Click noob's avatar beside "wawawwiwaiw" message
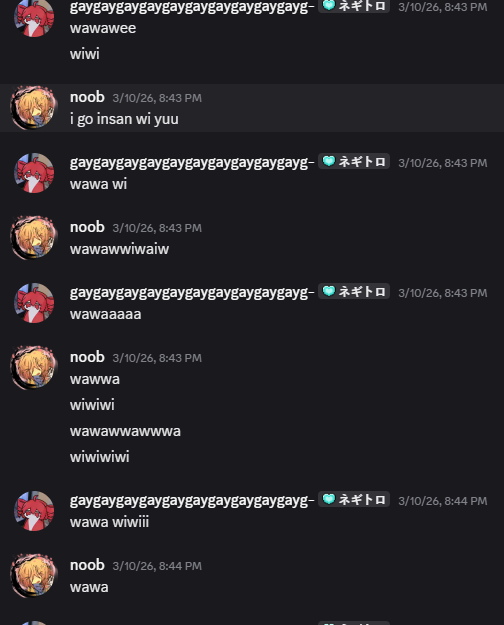This screenshot has height=625, width=504. (34, 238)
